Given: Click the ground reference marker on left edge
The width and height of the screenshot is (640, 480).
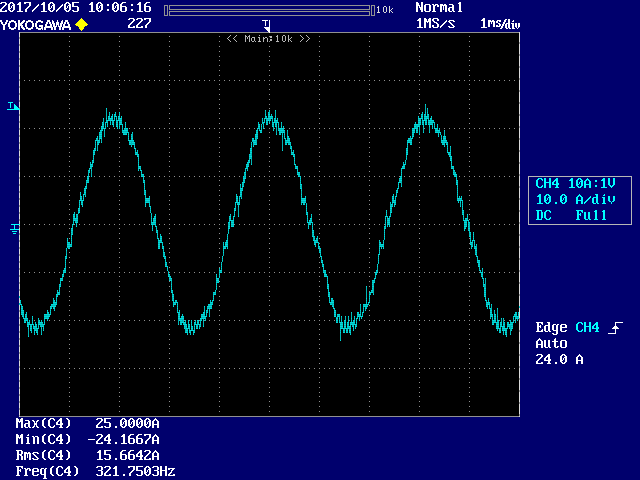Looking at the screenshot, I should point(15,229).
